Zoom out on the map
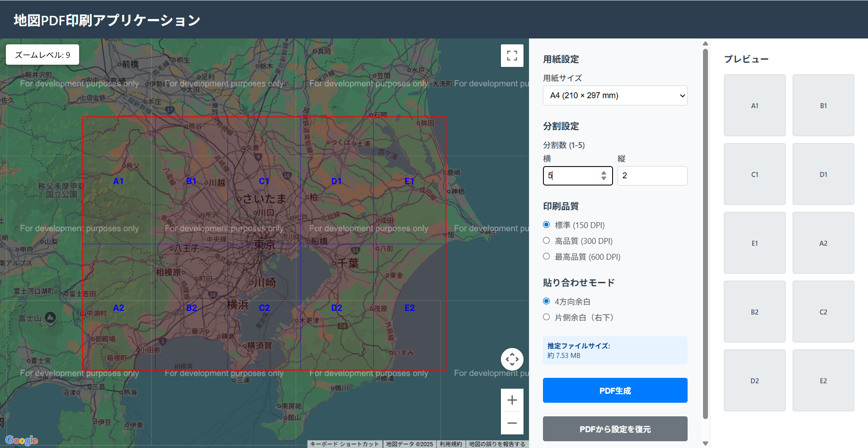This screenshot has width=868, height=448. [x=512, y=423]
